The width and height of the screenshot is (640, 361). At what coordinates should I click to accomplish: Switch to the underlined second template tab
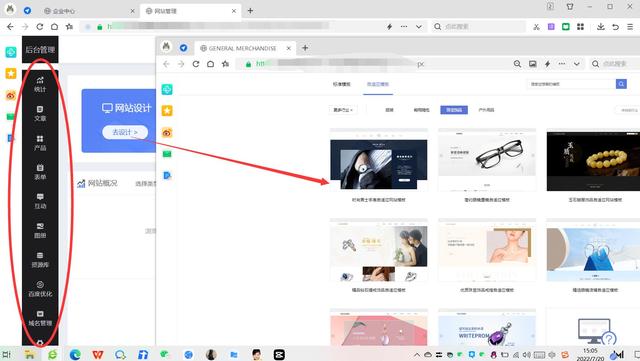pyautogui.click(x=378, y=84)
